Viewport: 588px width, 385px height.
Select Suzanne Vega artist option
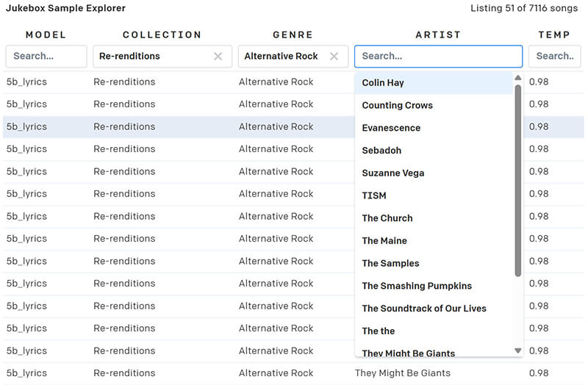(392, 173)
